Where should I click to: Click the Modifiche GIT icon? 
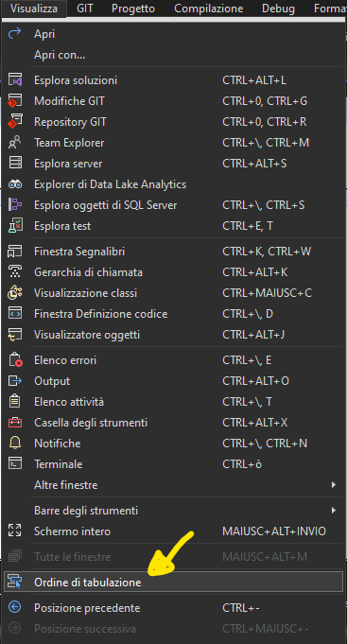[x=15, y=101]
